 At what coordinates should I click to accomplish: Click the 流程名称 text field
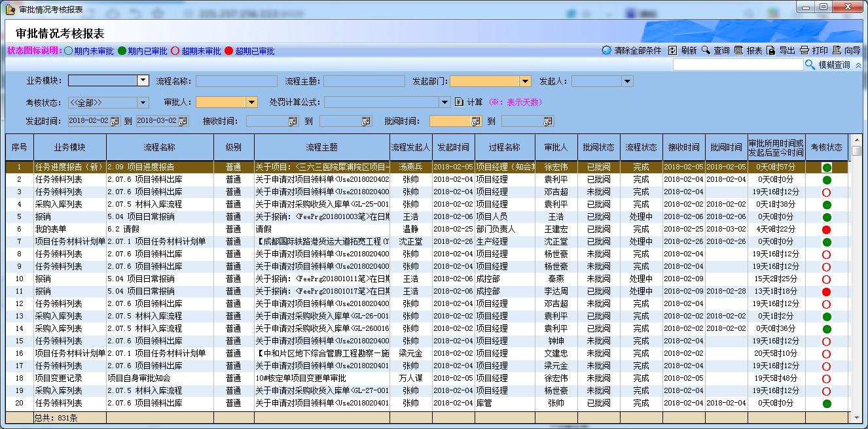(x=236, y=81)
